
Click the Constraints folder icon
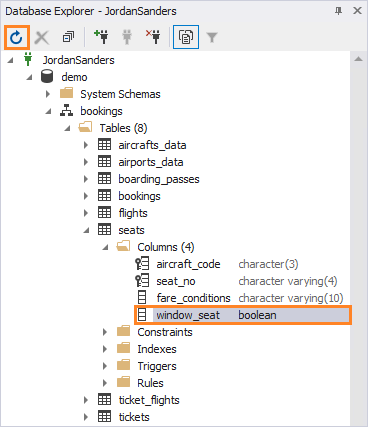point(123,331)
